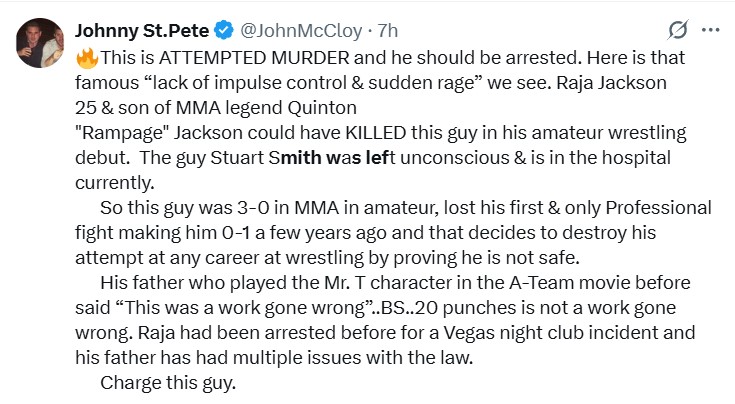Click the Grok icon on the tweet
The height and width of the screenshot is (404, 735).
click(x=679, y=28)
